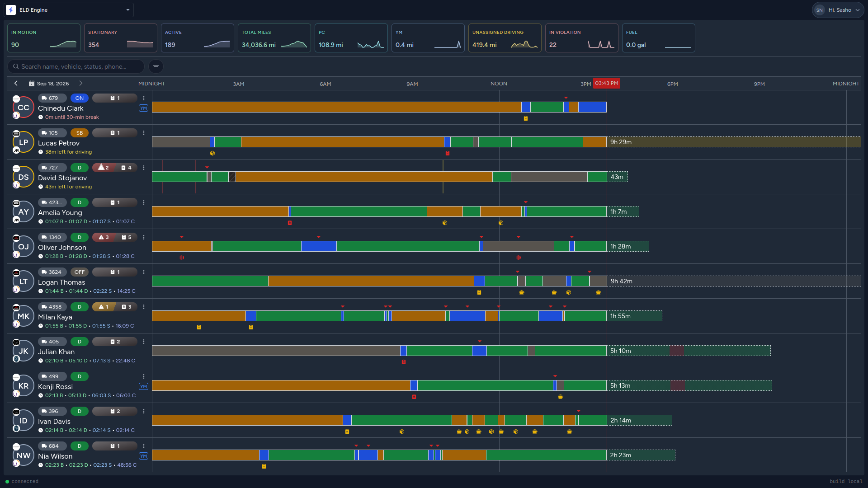Click Chinedu Clark's YM badge

[x=143, y=108]
